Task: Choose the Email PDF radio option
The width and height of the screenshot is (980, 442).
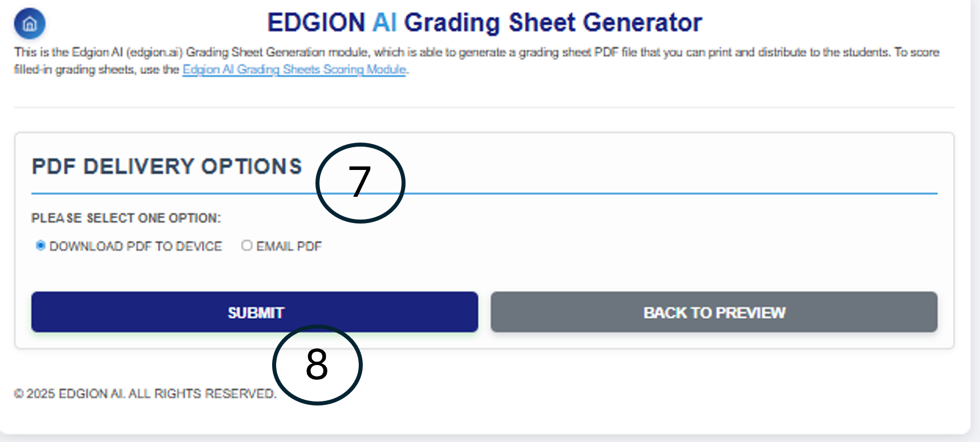Action: tap(246, 246)
